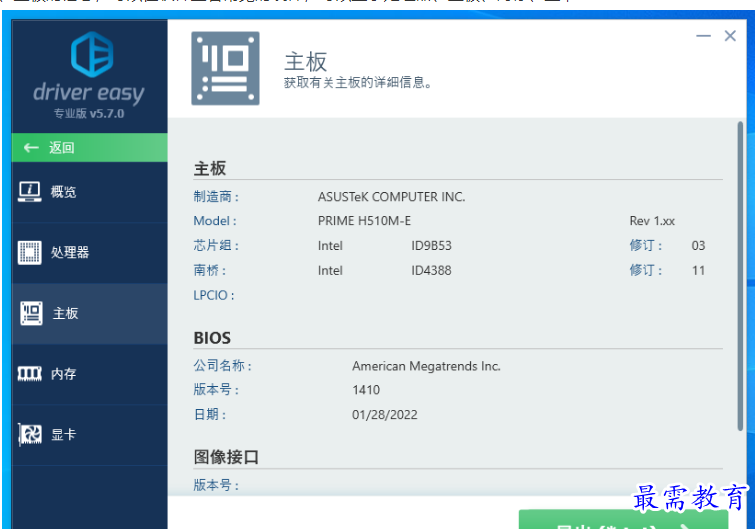Viewport: 755px width, 529px height.
Task: Close the Driver Easy window
Action: click(x=730, y=36)
